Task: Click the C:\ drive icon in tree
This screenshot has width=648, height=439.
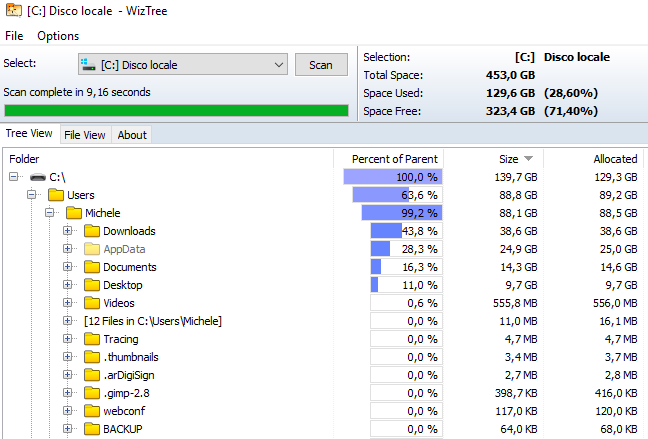Action: pos(38,177)
